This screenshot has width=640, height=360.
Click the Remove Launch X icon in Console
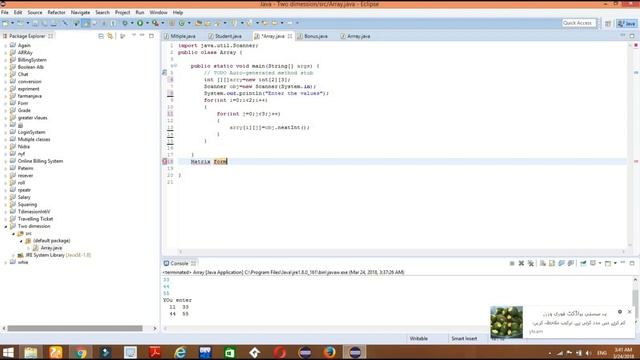click(521, 263)
